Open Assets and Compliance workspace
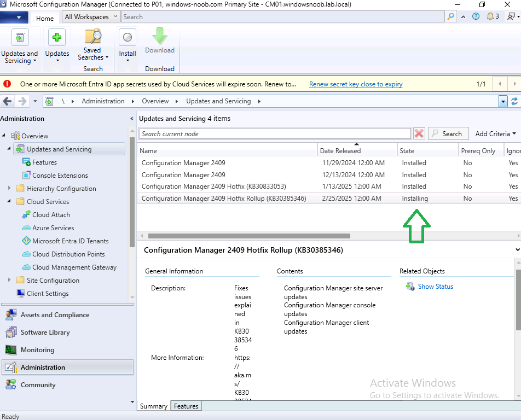 pyautogui.click(x=67, y=315)
